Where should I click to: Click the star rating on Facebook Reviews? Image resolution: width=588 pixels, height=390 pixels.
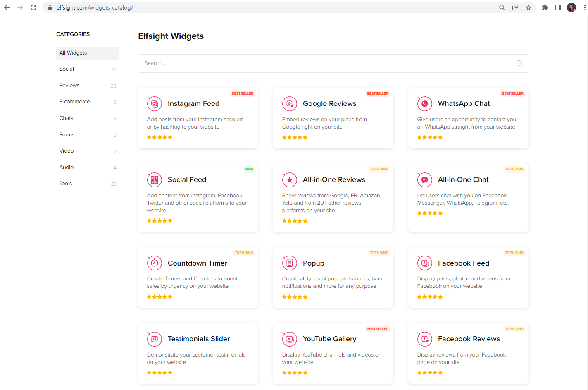click(x=430, y=373)
